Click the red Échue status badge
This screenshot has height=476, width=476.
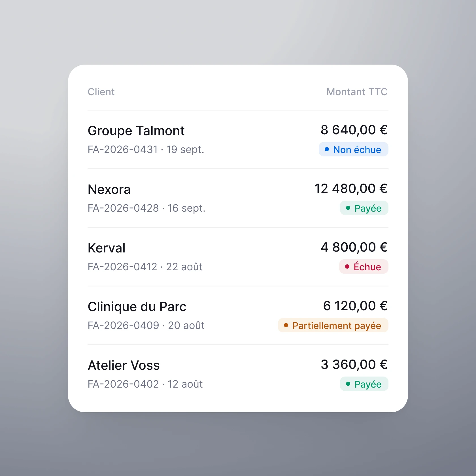click(364, 267)
